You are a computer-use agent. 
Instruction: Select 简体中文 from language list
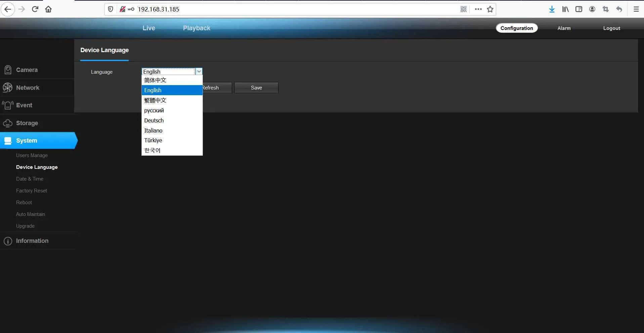[172, 80]
